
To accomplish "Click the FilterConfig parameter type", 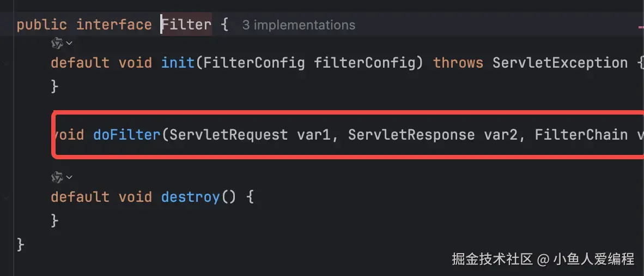I will click(x=254, y=63).
